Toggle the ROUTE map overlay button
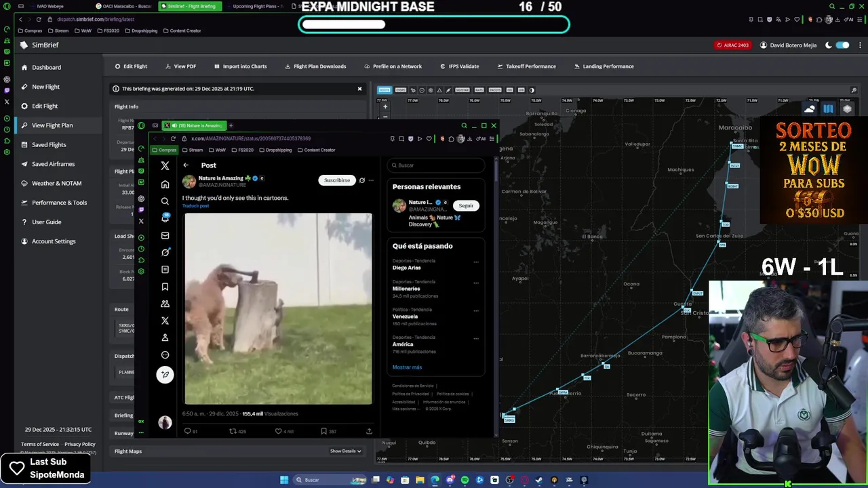Image resolution: width=868 pixels, height=488 pixels. tap(384, 90)
